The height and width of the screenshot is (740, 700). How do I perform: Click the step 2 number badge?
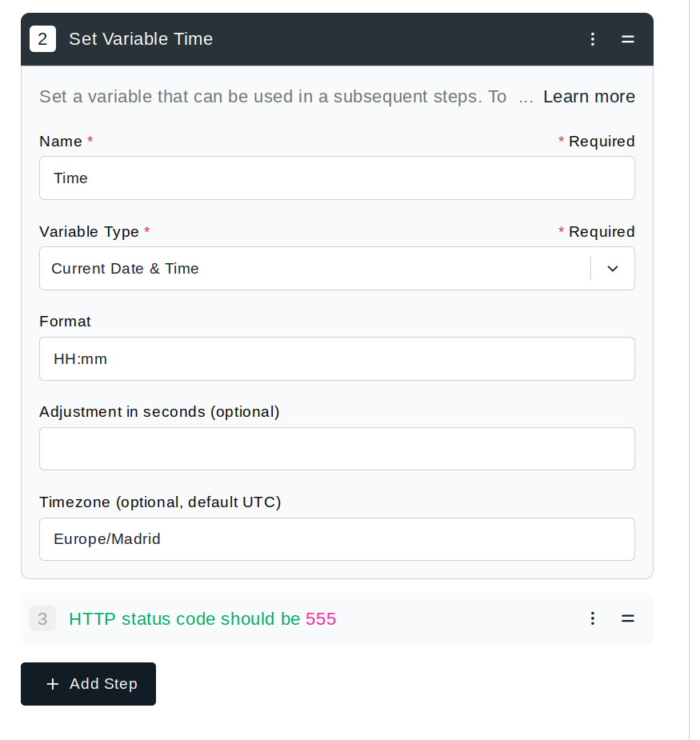(x=42, y=38)
